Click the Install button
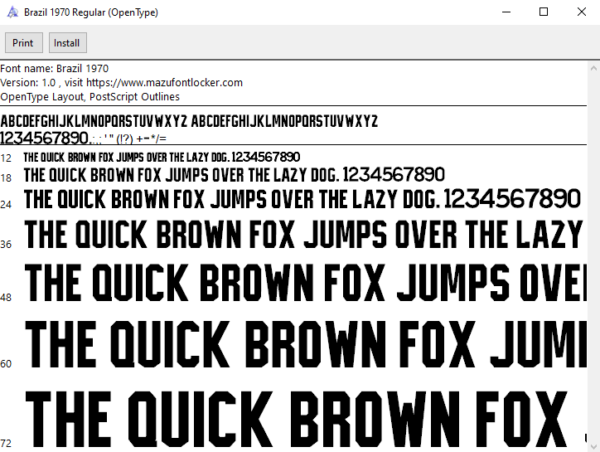 pos(67,42)
